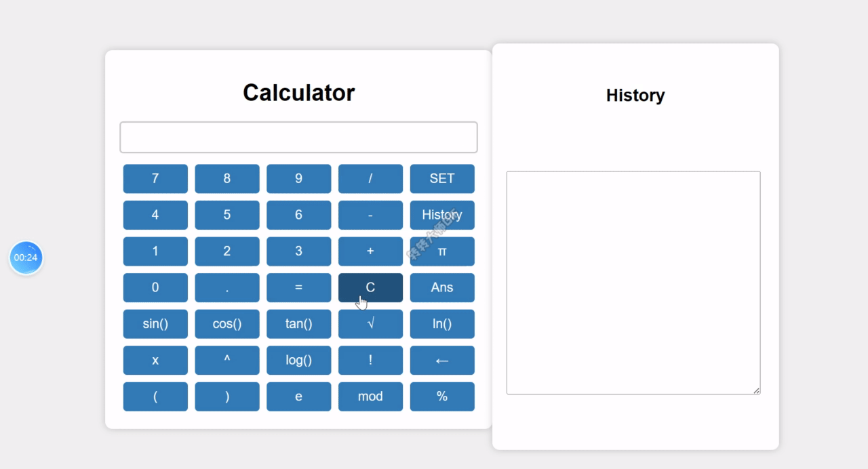Click the plus operator key

(x=370, y=251)
